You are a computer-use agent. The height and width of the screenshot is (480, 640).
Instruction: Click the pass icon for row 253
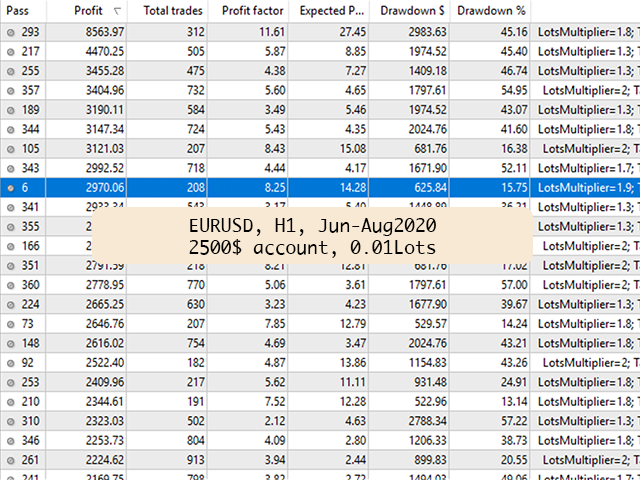point(11,382)
